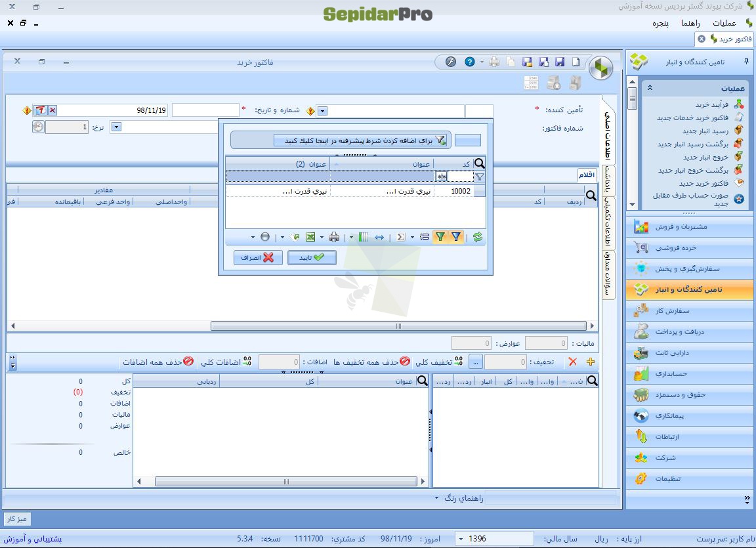Image resolution: width=756 pixels, height=548 pixels.
Task: Click the green column chooser icon
Action: click(x=364, y=237)
